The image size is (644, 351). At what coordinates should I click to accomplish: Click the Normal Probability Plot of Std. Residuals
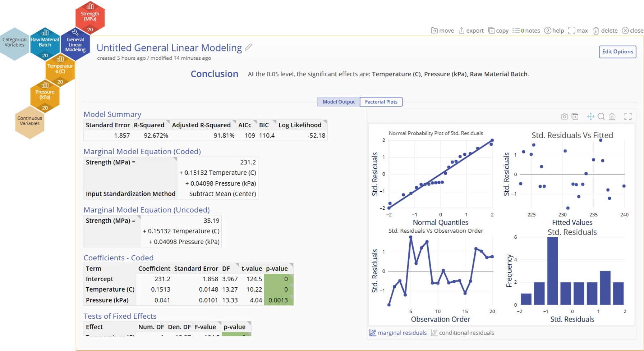441,174
